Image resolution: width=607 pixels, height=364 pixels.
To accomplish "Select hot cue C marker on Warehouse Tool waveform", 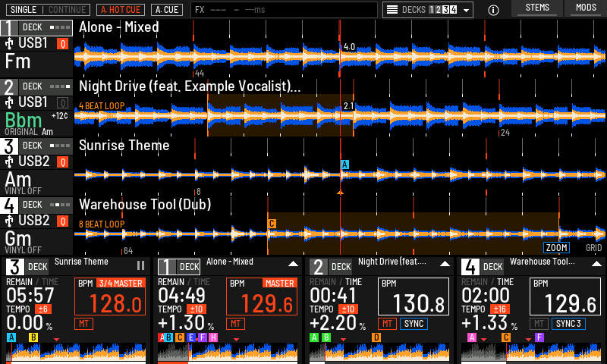I will pyautogui.click(x=272, y=224).
